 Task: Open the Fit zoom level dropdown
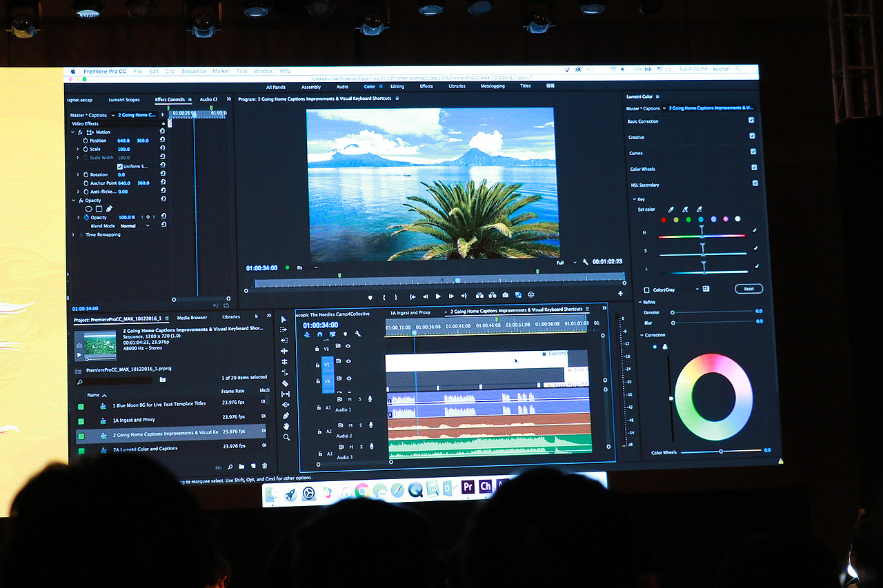(308, 267)
